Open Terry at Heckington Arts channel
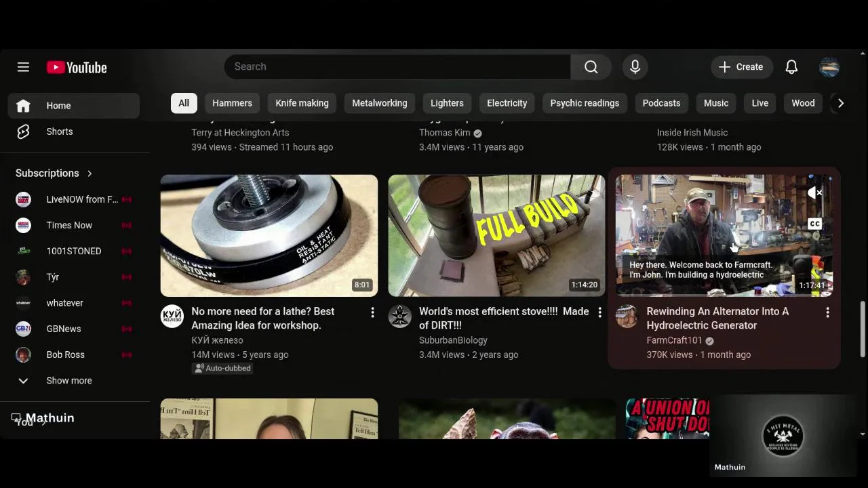This screenshot has width=868, height=488. coord(240,133)
